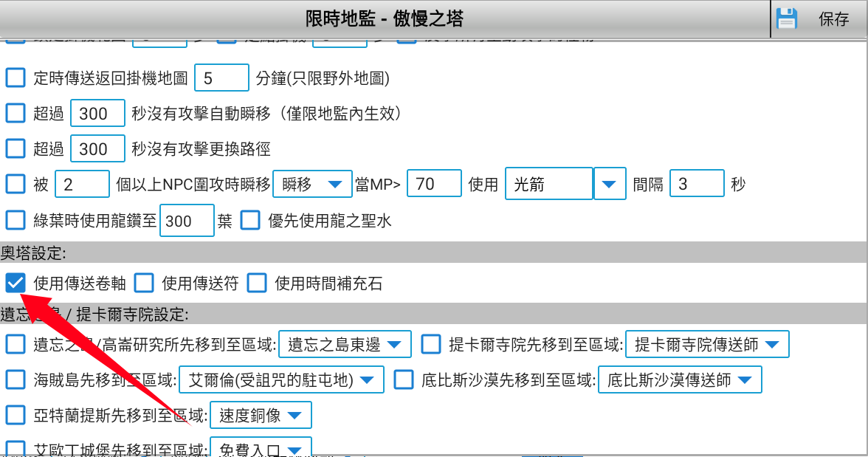Expand the 艾爾倫(受詛咒的駐屯地) dropdown
This screenshot has height=457, width=868.
click(281, 380)
